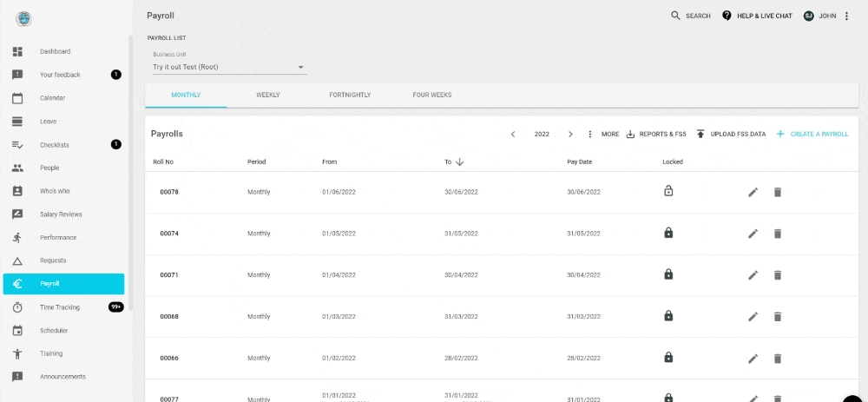Switch to the Weekly tab
Image resolution: width=868 pixels, height=402 pixels.
pyautogui.click(x=268, y=96)
